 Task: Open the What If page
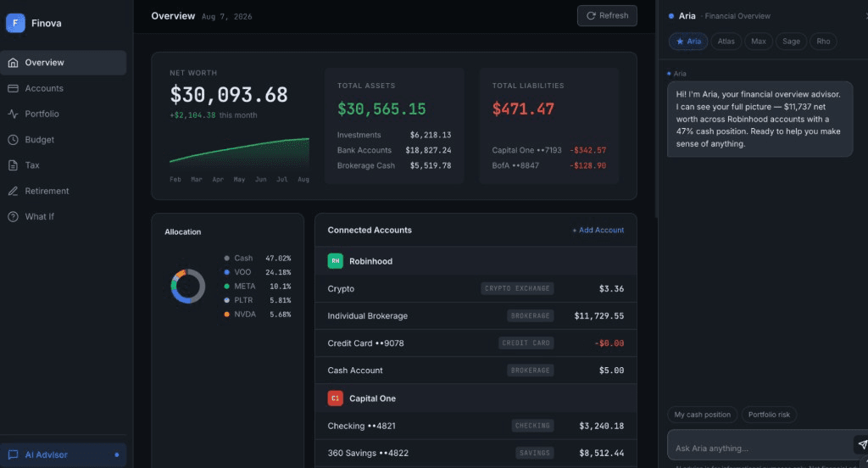(63, 216)
